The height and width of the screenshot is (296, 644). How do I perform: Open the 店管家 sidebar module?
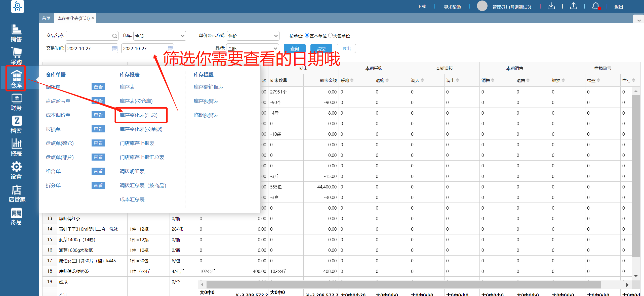click(x=17, y=193)
